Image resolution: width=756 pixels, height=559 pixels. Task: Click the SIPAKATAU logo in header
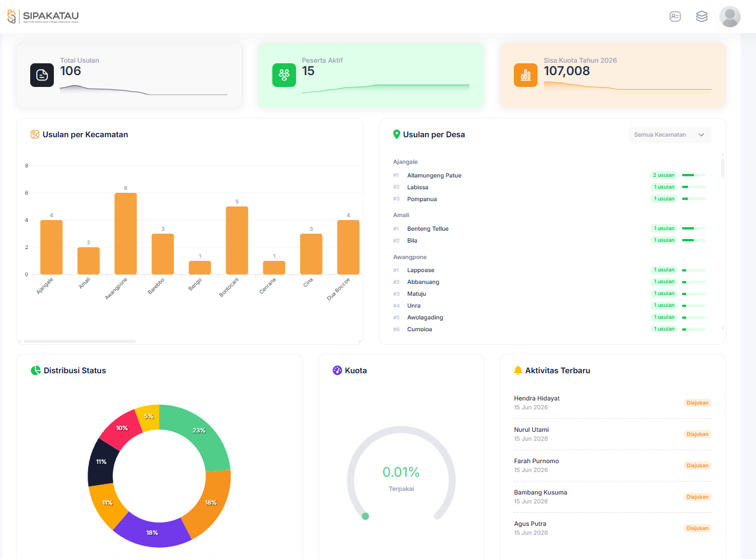pyautogui.click(x=43, y=17)
